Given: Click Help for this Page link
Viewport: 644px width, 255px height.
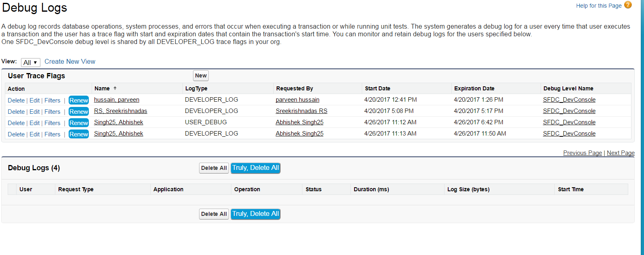Looking at the screenshot, I should tap(599, 6).
